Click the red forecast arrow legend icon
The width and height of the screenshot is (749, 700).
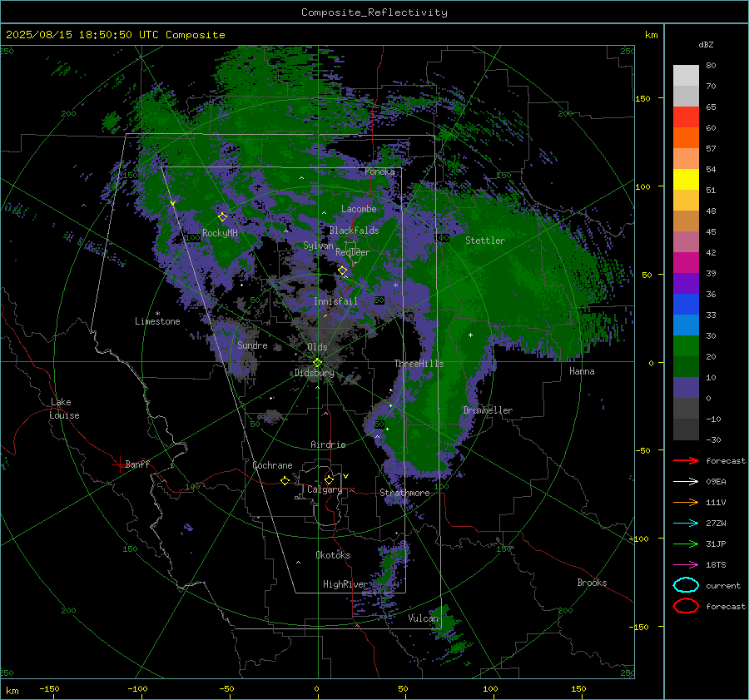686,460
